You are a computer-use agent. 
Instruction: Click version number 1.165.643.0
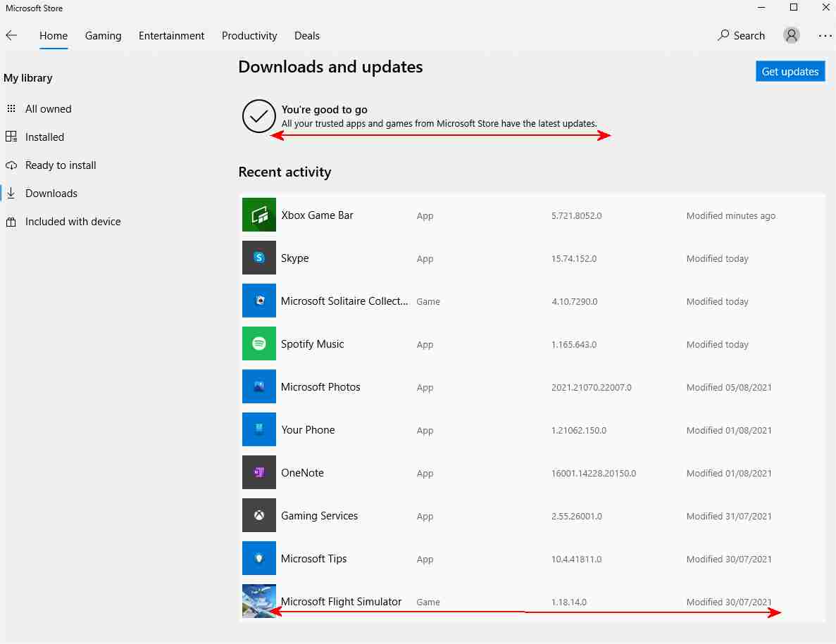(x=574, y=345)
